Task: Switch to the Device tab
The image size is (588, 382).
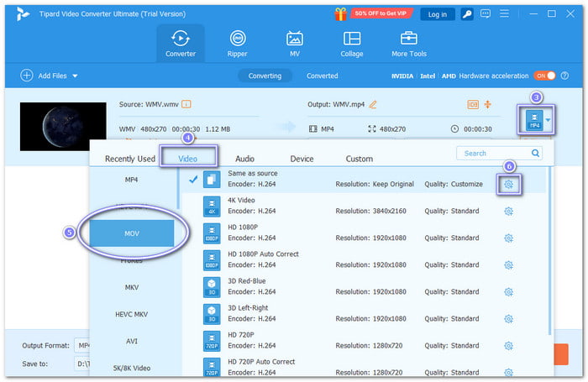Action: (302, 158)
